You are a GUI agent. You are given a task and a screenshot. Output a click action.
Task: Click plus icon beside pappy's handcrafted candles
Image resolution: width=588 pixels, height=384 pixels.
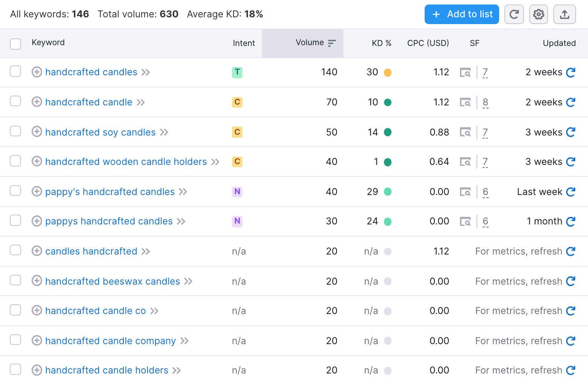pyautogui.click(x=37, y=192)
